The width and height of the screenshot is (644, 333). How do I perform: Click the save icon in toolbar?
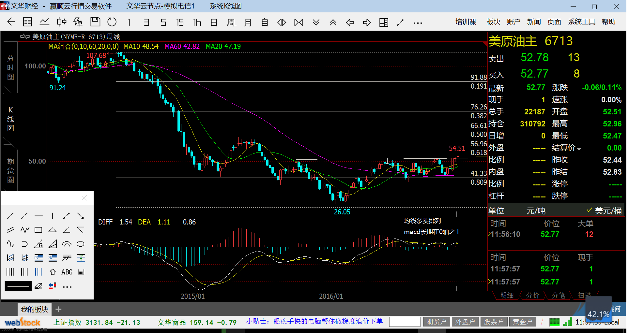coord(95,22)
